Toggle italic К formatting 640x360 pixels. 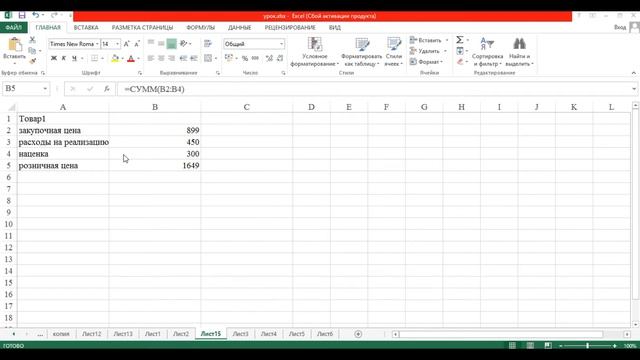click(64, 58)
